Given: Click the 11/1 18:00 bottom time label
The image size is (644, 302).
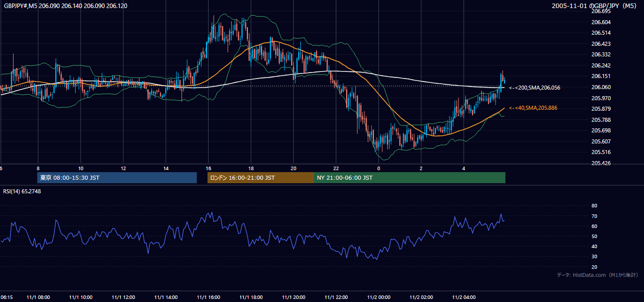Looking at the screenshot, I should coord(251,297).
